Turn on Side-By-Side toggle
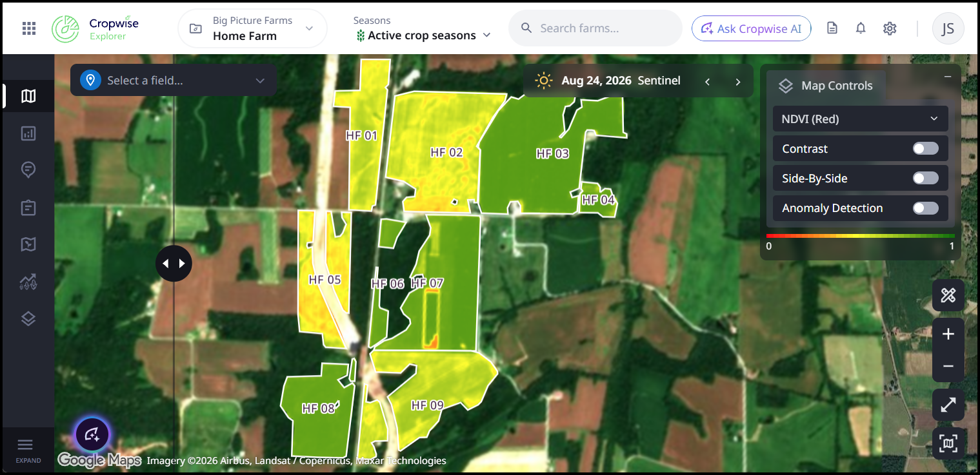Image resolution: width=980 pixels, height=475 pixels. (926, 179)
